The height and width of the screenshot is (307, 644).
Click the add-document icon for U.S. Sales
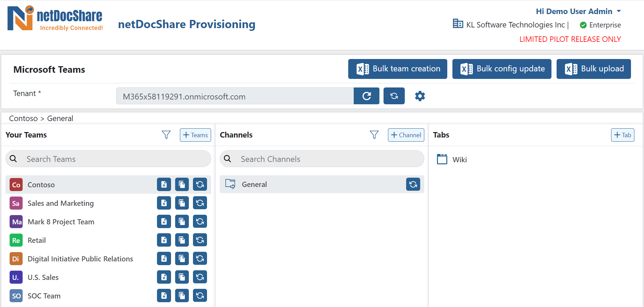(164, 277)
